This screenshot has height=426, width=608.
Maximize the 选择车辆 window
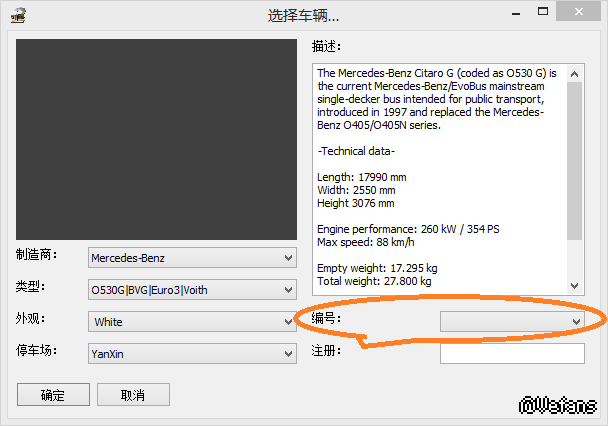pyautogui.click(x=543, y=12)
